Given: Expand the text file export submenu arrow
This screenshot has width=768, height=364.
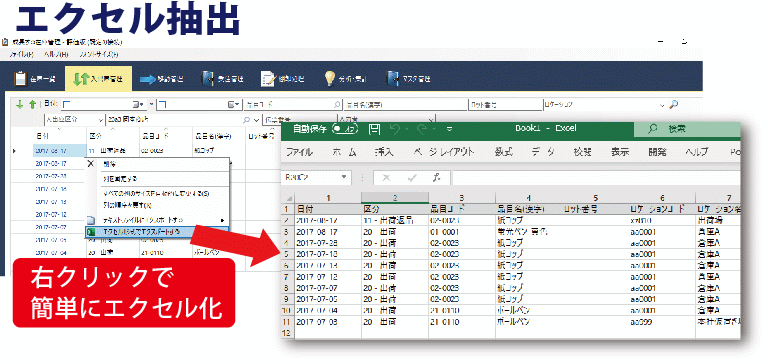Looking at the screenshot, I should pos(223,220).
